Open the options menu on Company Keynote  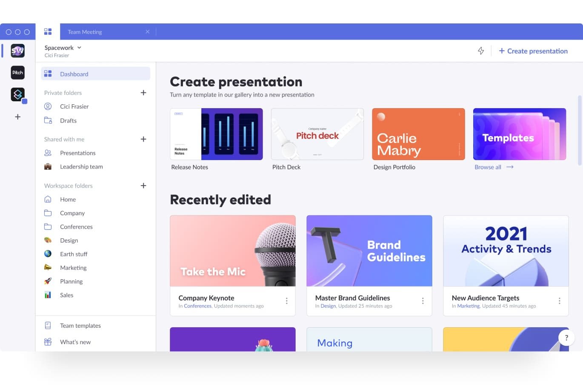[287, 300]
